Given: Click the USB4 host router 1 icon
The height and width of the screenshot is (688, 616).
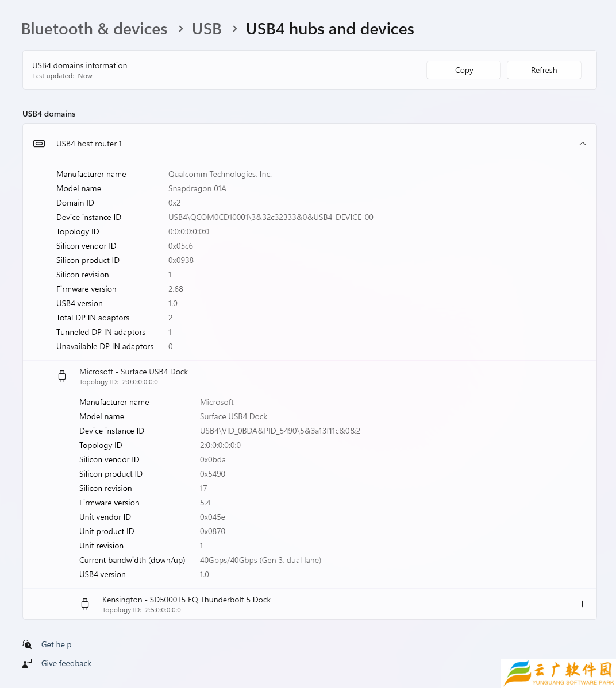Looking at the screenshot, I should (39, 144).
